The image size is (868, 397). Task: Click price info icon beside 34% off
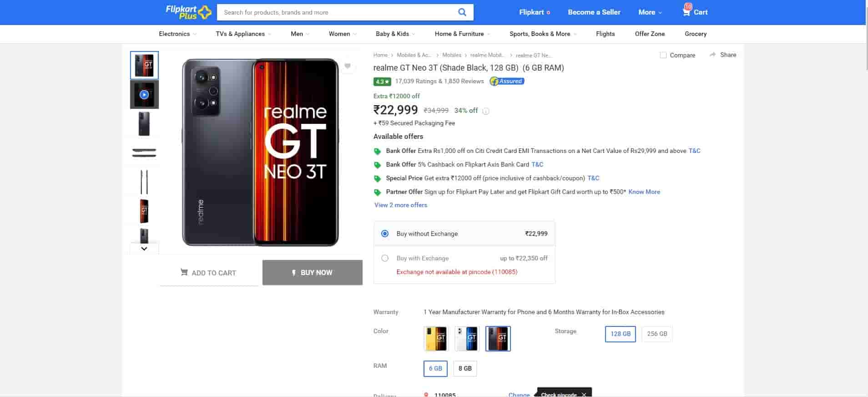pos(486,111)
